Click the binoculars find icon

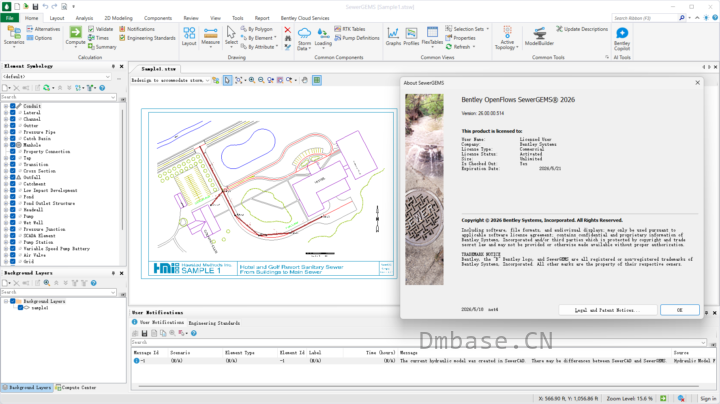(287, 39)
